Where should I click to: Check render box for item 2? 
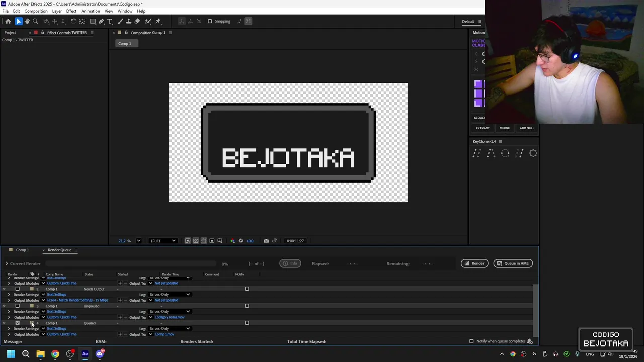pyautogui.click(x=17, y=289)
